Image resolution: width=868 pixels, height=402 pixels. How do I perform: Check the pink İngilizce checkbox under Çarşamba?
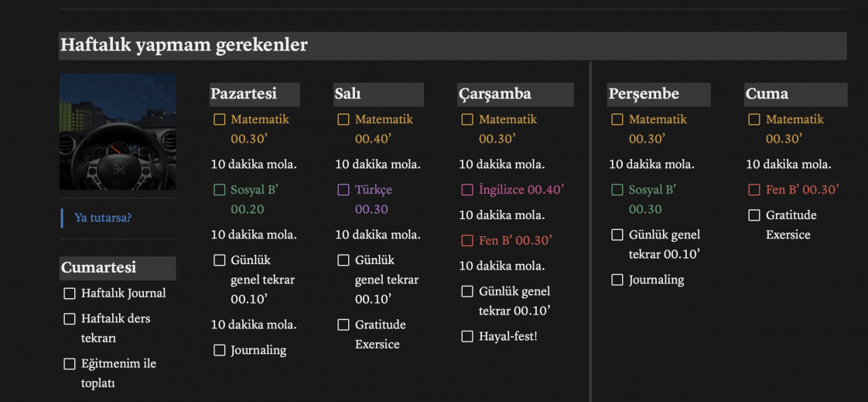pos(467,191)
